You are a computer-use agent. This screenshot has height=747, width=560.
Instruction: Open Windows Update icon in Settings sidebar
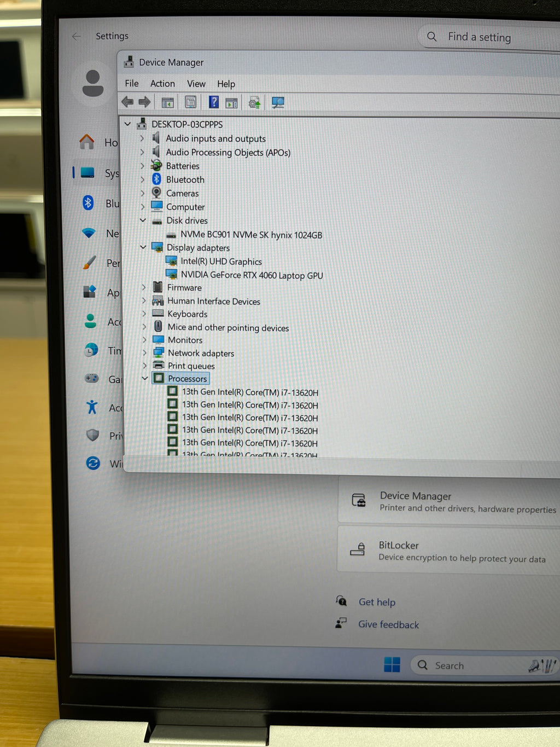[94, 463]
